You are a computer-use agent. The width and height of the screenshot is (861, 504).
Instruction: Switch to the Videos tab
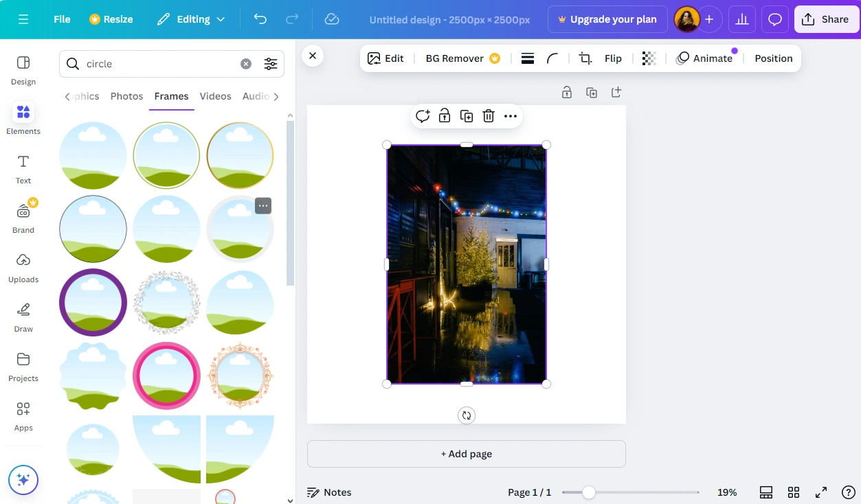click(216, 96)
